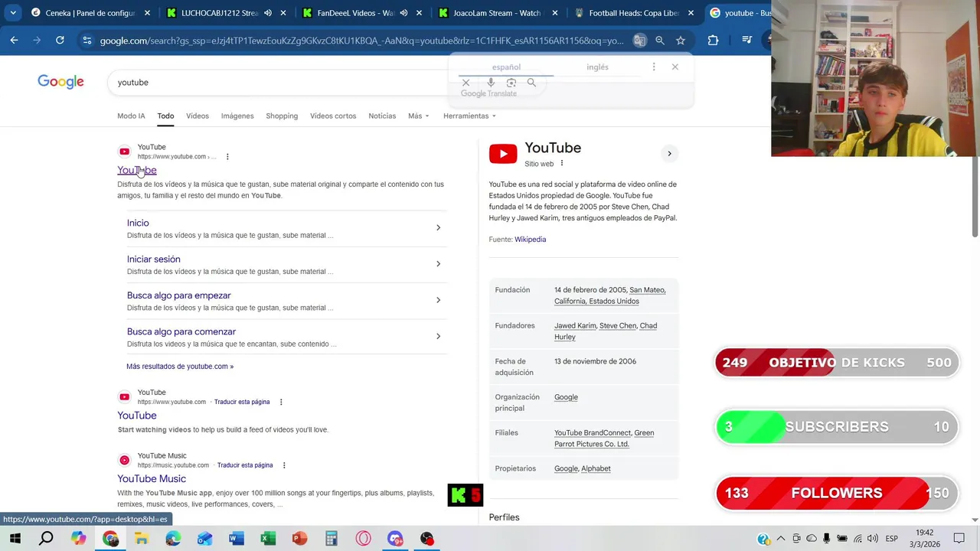This screenshot has width=980, height=551.
Task: Click the Google logo
Action: (60, 82)
